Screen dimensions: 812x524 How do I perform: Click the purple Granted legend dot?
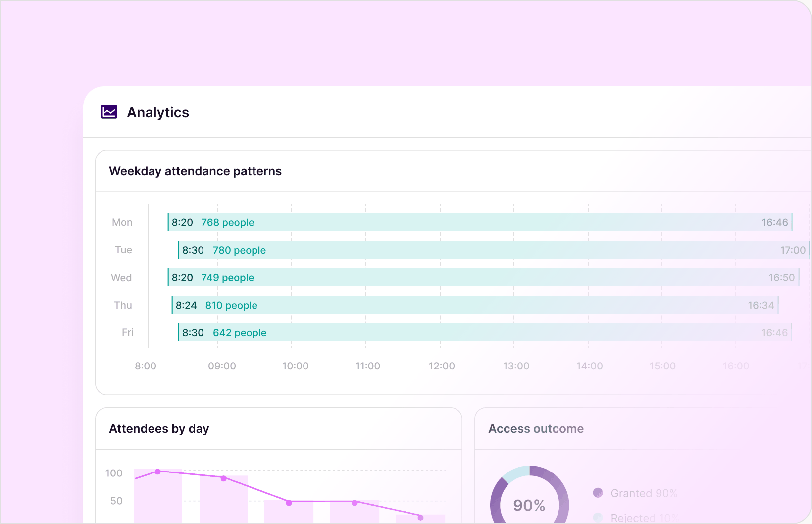point(598,493)
